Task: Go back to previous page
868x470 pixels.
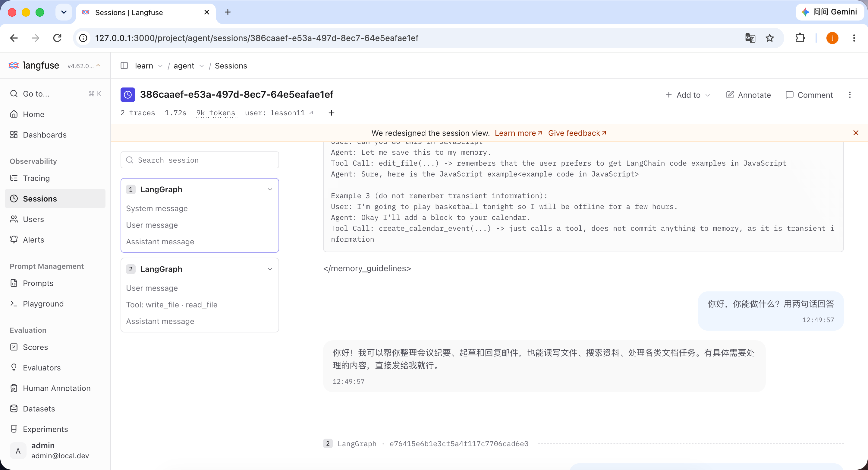Action: tap(14, 38)
